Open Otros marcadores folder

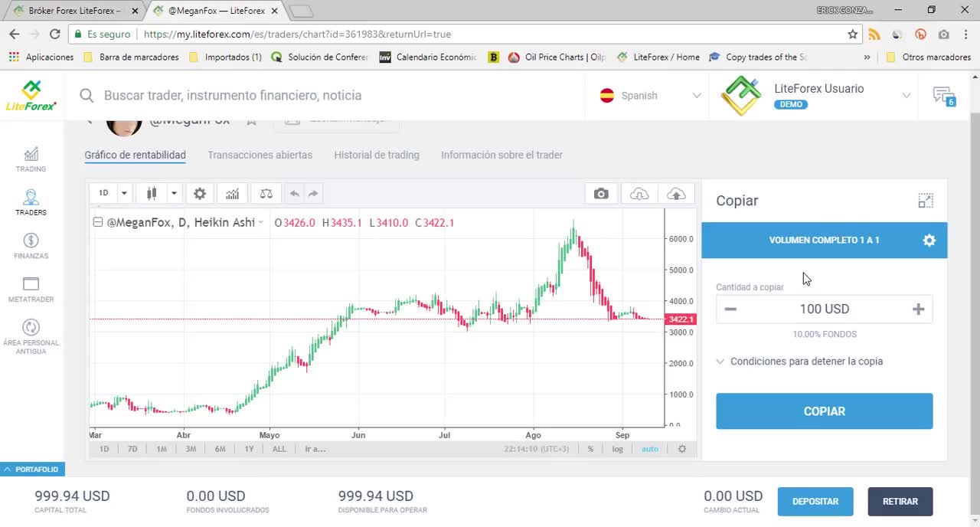tap(929, 57)
